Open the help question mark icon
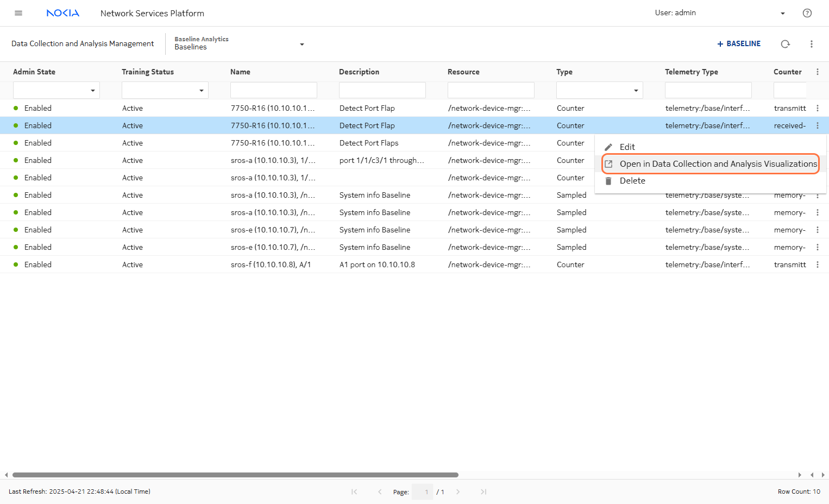Viewport: 829px width, 504px height. (807, 13)
